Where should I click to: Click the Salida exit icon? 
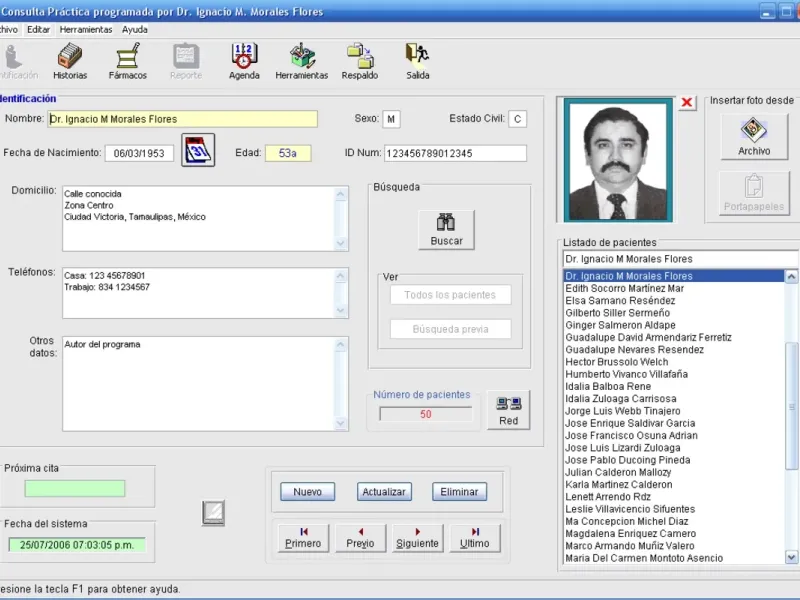point(417,62)
